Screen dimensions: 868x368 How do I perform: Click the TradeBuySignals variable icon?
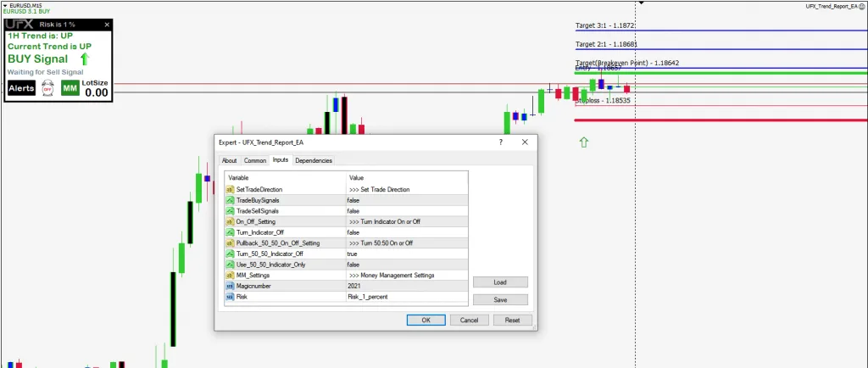tap(230, 200)
